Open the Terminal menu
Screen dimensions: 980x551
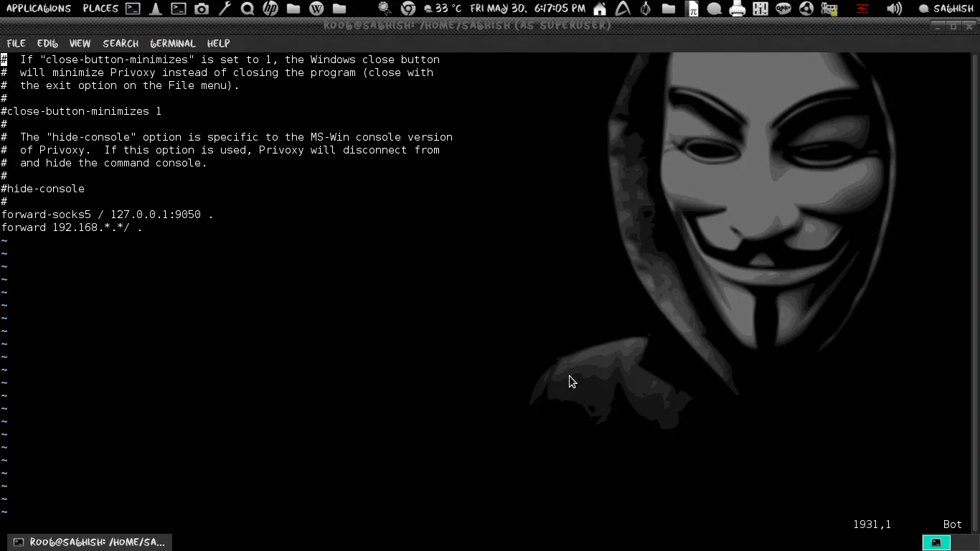(x=173, y=43)
